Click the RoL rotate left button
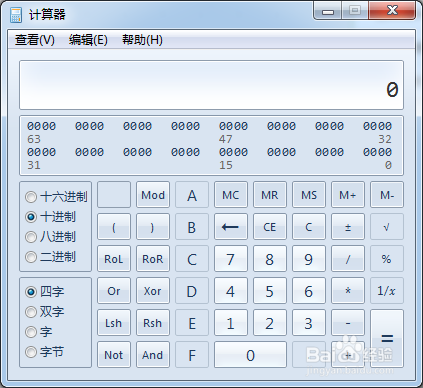Viewport: 423px width, 388px height. pos(114,259)
